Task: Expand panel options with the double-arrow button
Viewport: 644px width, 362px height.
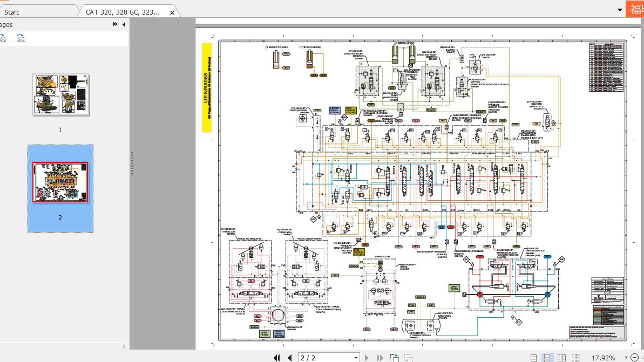Action: [x=115, y=24]
